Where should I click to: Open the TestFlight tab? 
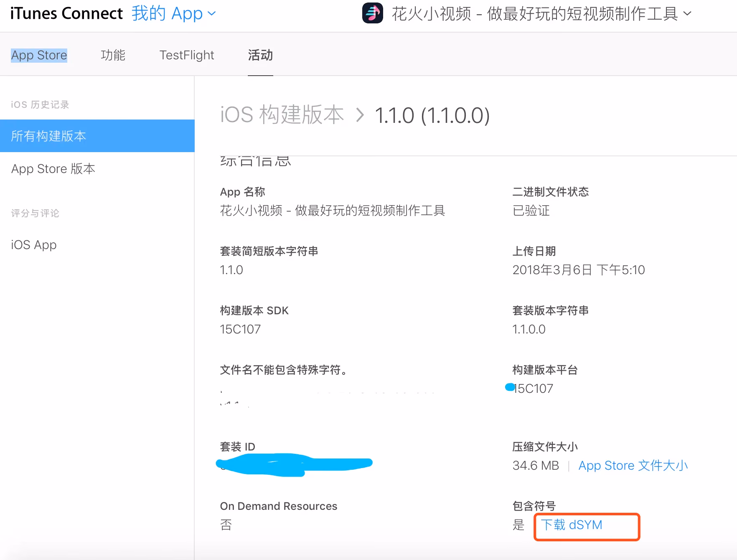click(187, 55)
